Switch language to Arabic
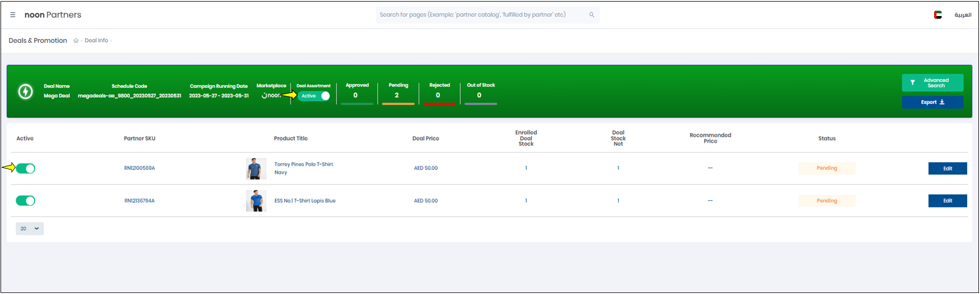This screenshot has width=980, height=294. [962, 15]
